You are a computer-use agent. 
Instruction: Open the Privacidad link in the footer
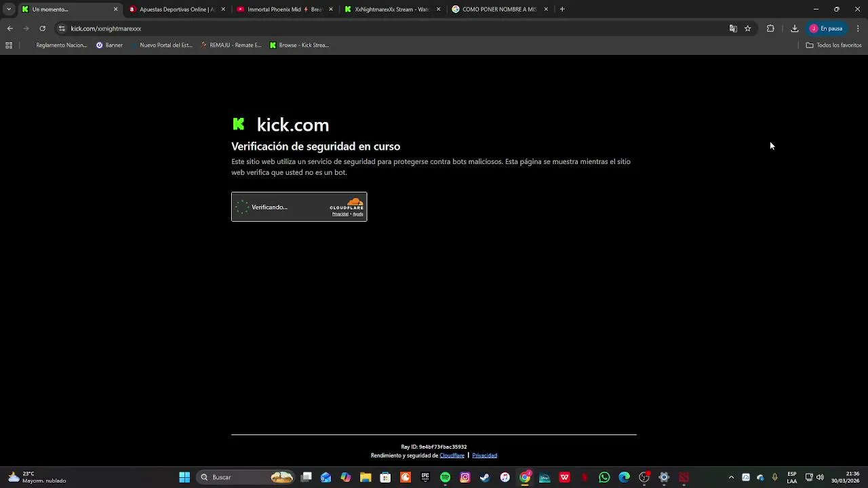(484, 455)
